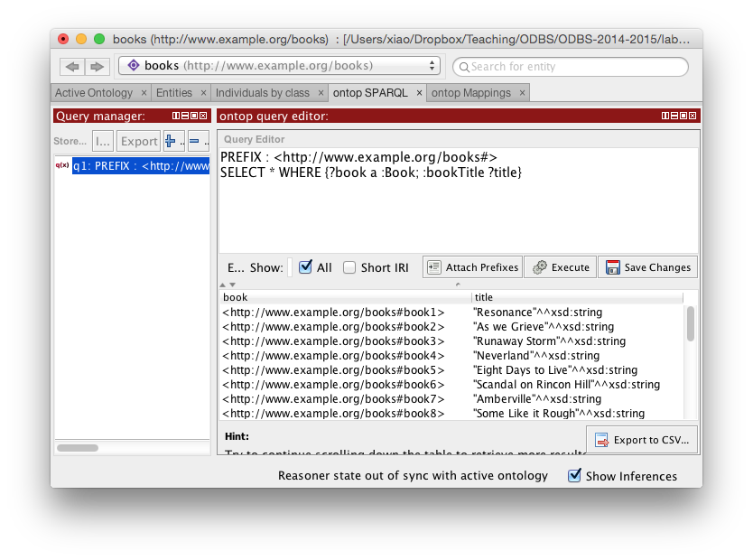Click the Attach Prefixes button
The image size is (753, 560).
472,267
